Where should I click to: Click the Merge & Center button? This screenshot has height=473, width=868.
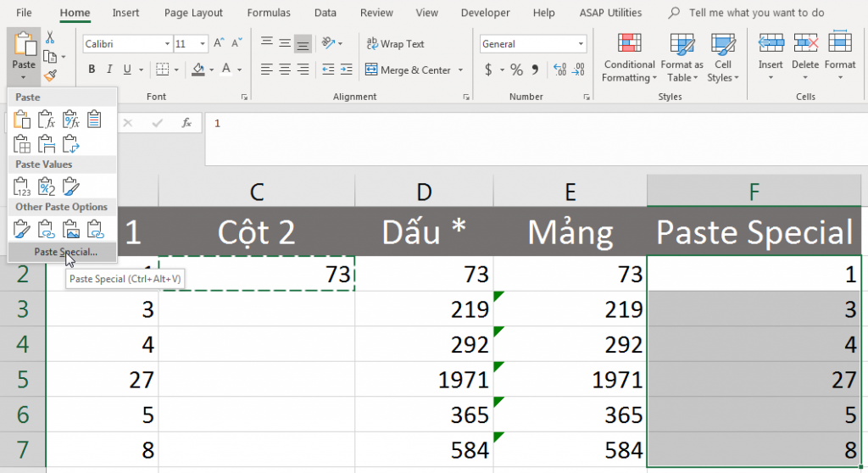pos(410,70)
